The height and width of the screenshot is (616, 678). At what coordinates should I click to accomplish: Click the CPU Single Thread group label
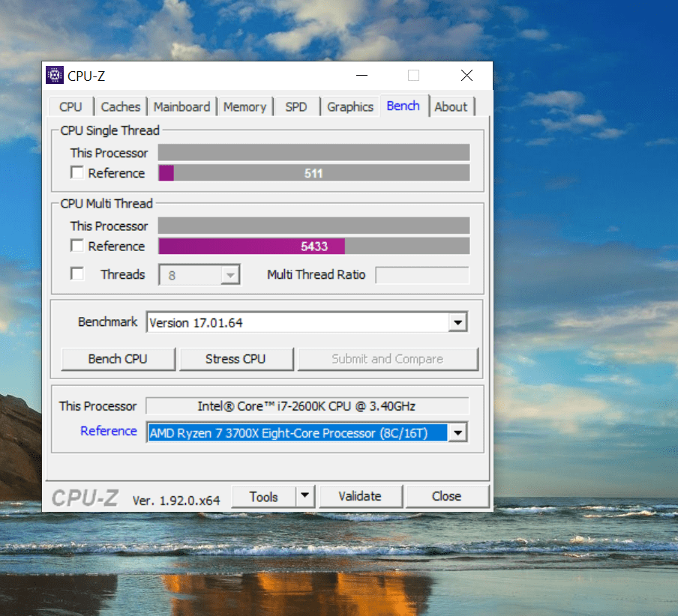click(109, 130)
